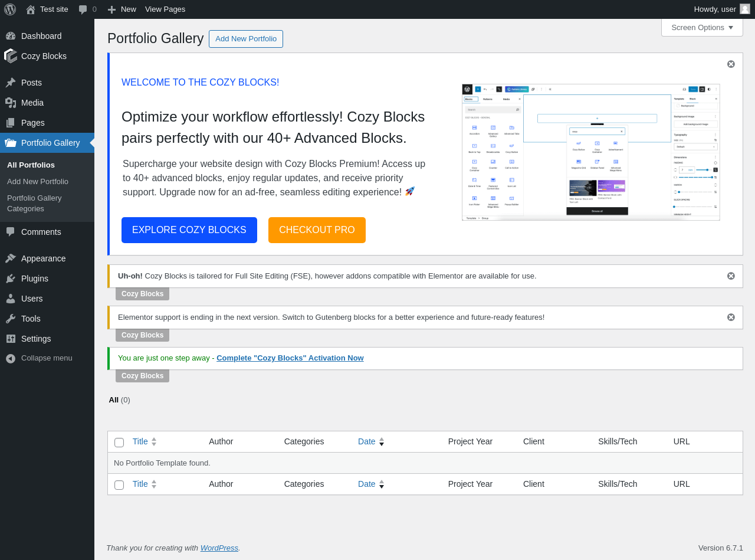Click 'No Portfolio Template found.' row
The image size is (755, 560).
425,463
